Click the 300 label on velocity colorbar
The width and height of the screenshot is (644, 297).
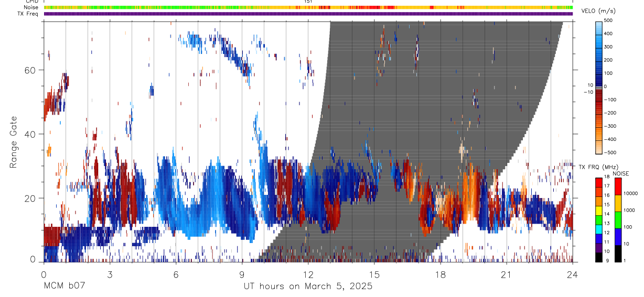(609, 47)
